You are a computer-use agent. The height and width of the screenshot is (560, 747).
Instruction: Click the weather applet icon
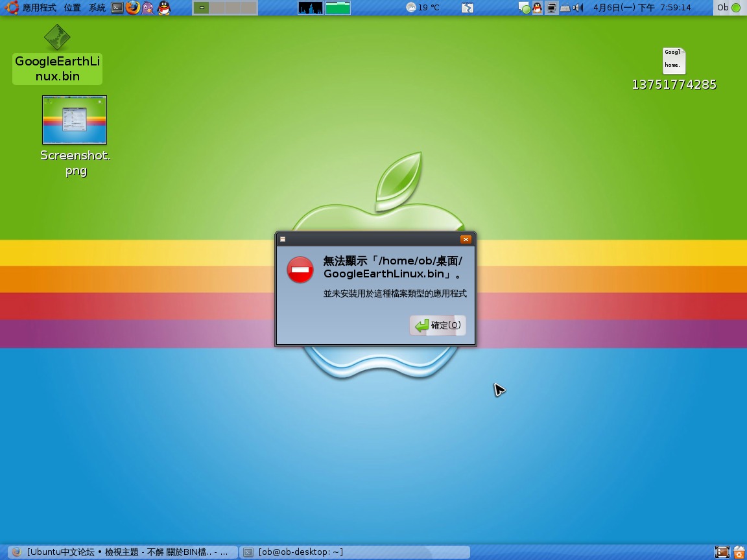click(411, 7)
